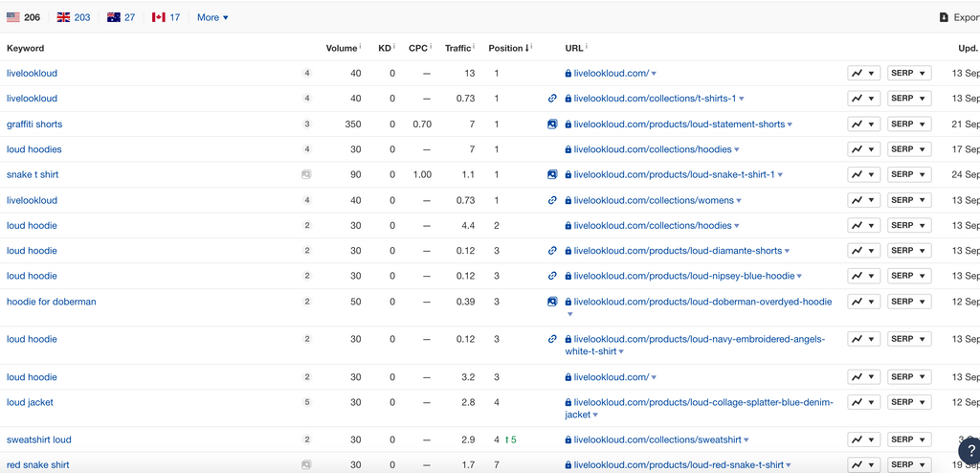Switch to United Kingdom tab with 203
Screen dimensions: 980x473
click(x=73, y=17)
